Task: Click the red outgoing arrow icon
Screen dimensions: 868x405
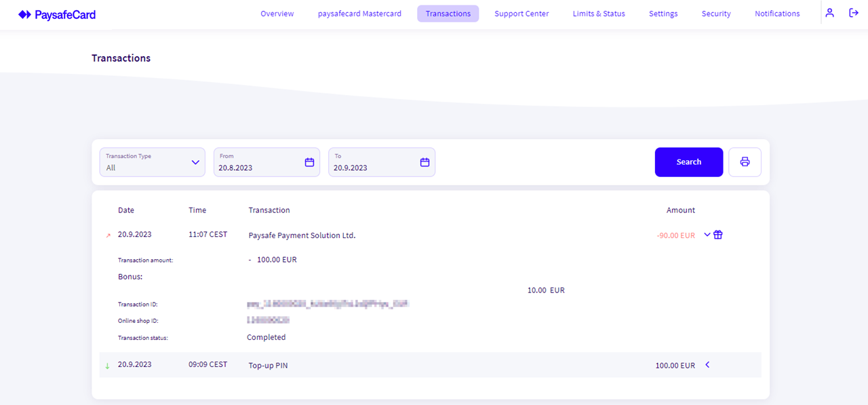Action: tap(108, 236)
